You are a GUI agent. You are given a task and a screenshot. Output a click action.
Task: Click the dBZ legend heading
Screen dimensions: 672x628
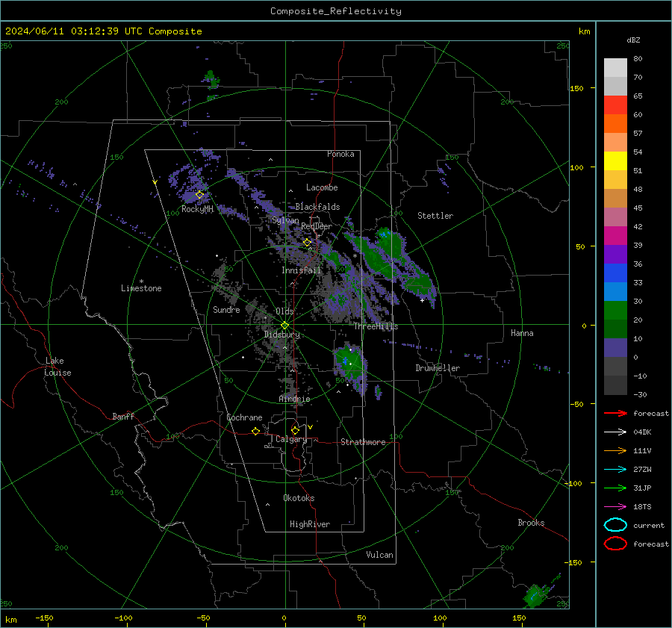point(633,40)
